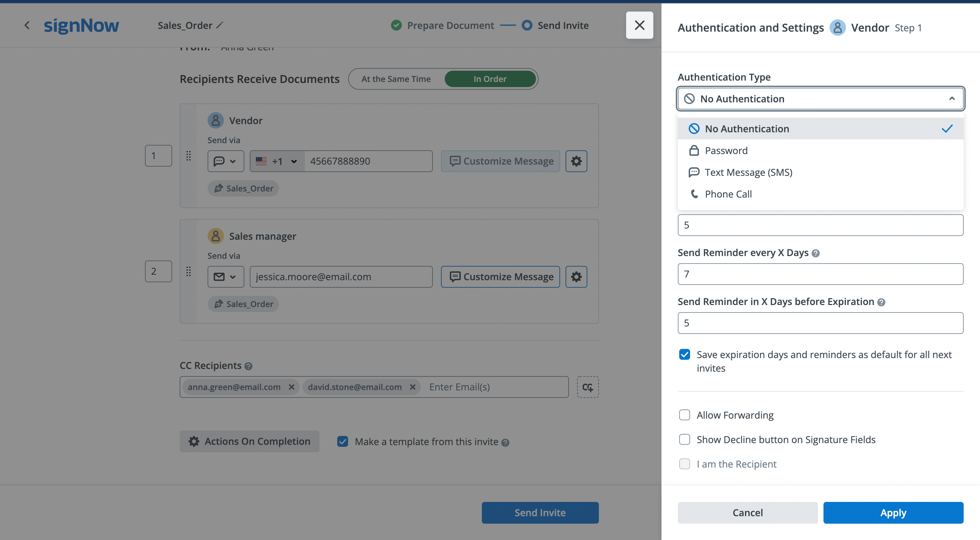The height and width of the screenshot is (540, 980).
Task: Click help icon for reminder every X days
Action: point(815,253)
